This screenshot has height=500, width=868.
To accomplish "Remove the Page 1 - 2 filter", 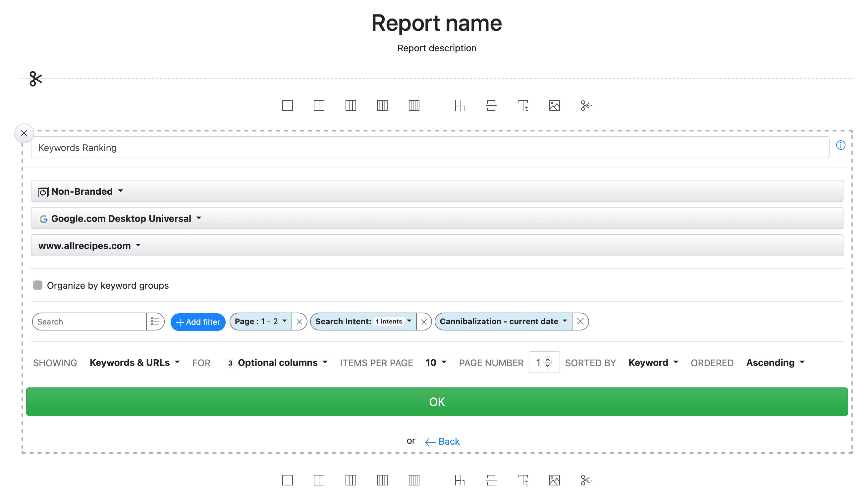I will 299,322.
